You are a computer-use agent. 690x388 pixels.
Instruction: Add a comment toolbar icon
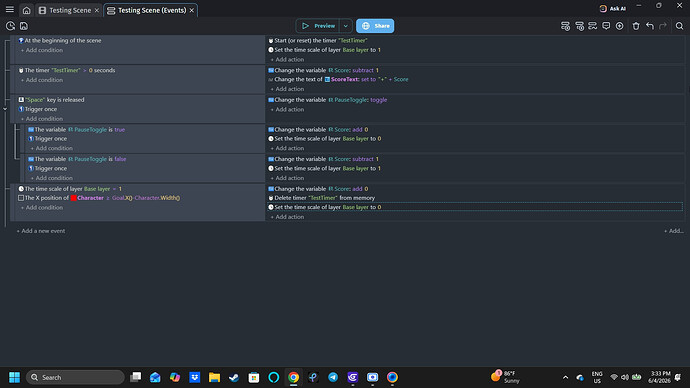[606, 26]
